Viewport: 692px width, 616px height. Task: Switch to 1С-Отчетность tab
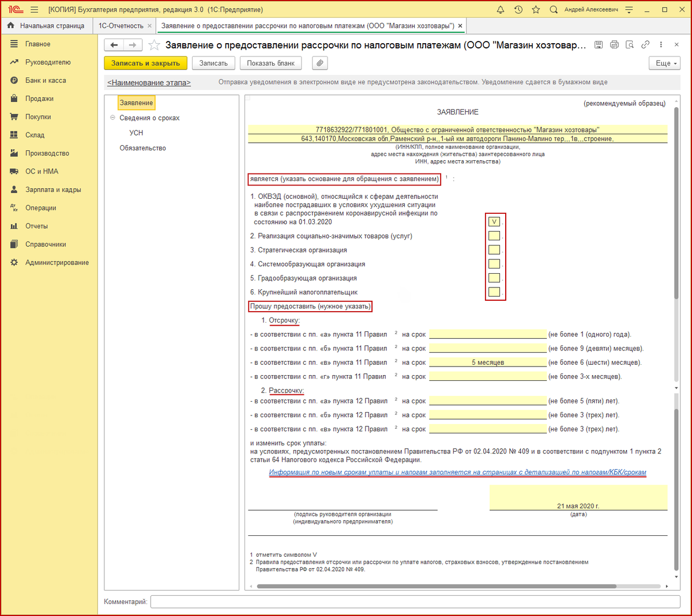tap(121, 26)
